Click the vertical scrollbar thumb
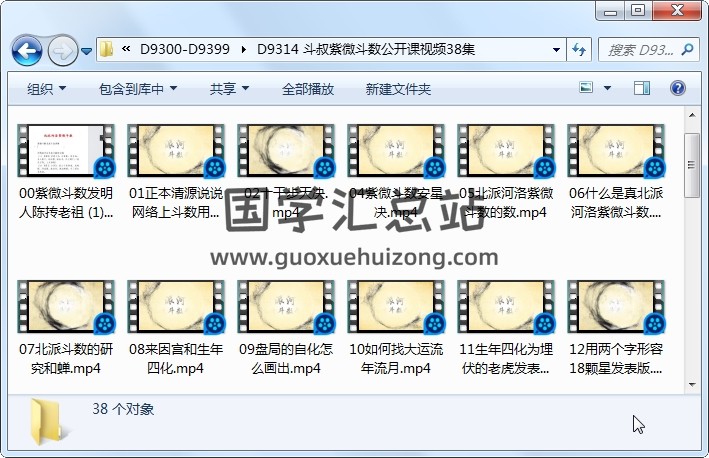This screenshot has height=458, width=709. pyautogui.click(x=692, y=165)
